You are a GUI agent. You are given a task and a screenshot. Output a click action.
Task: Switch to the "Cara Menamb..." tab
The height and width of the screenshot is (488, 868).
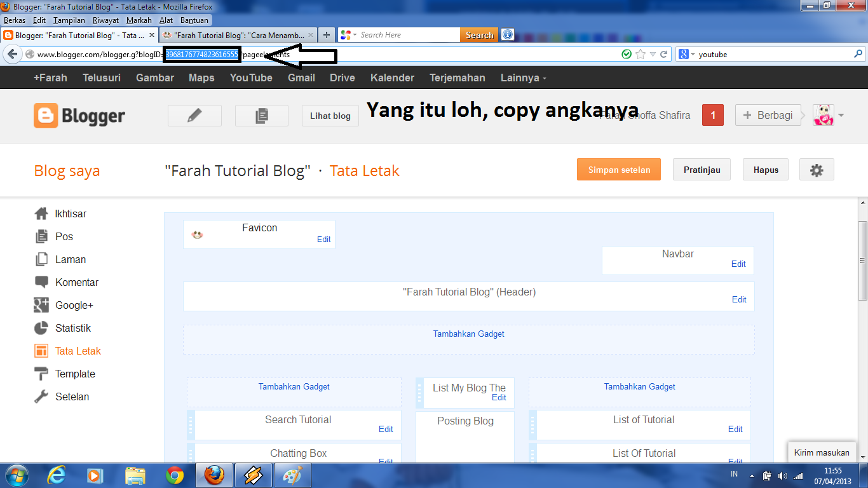pos(238,35)
